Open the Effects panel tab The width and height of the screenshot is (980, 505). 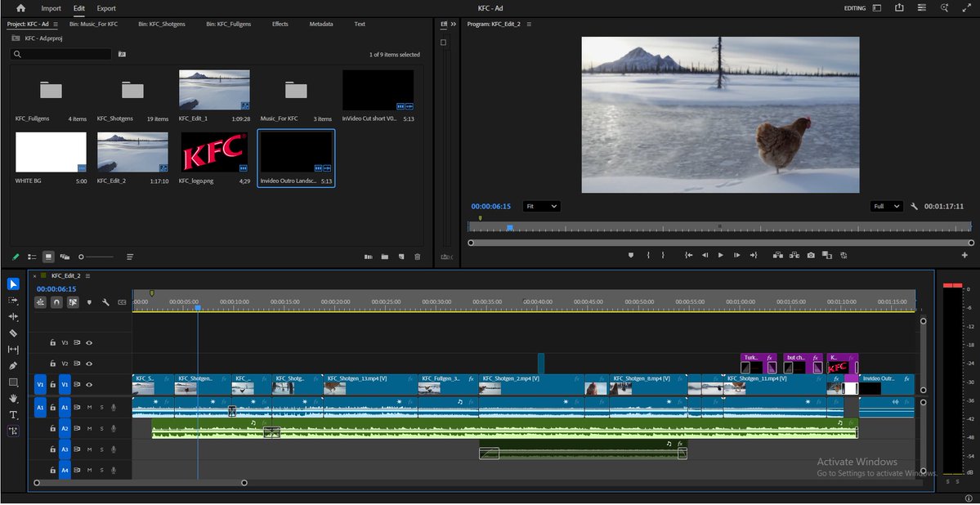(x=280, y=24)
